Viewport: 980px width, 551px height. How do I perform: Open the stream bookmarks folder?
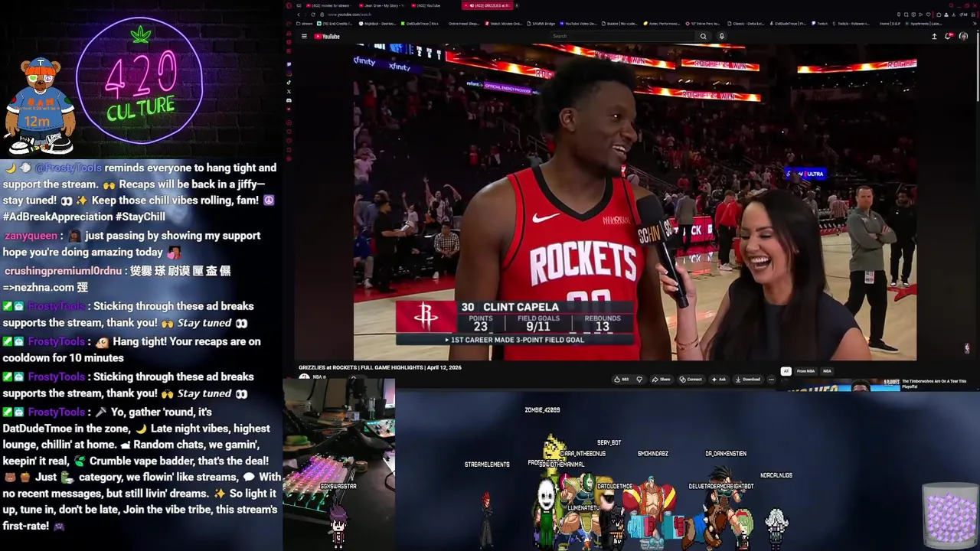[305, 24]
